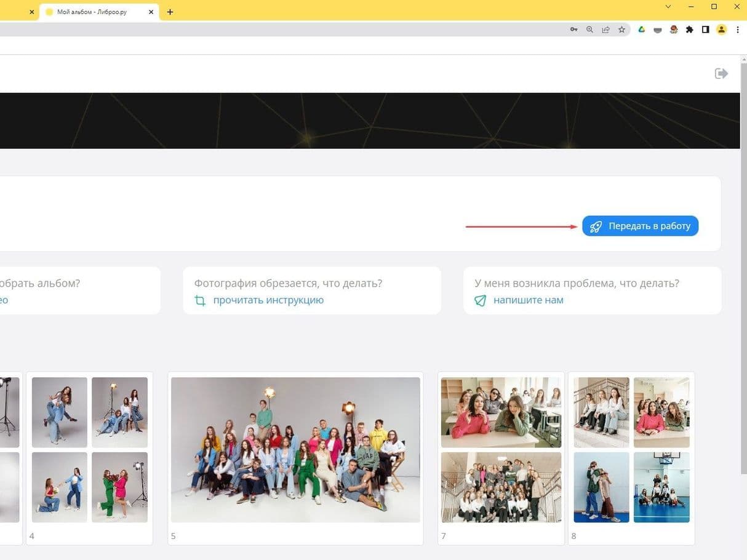This screenshot has width=747, height=560.
Task: Toggle the browser side panel
Action: pyautogui.click(x=705, y=30)
